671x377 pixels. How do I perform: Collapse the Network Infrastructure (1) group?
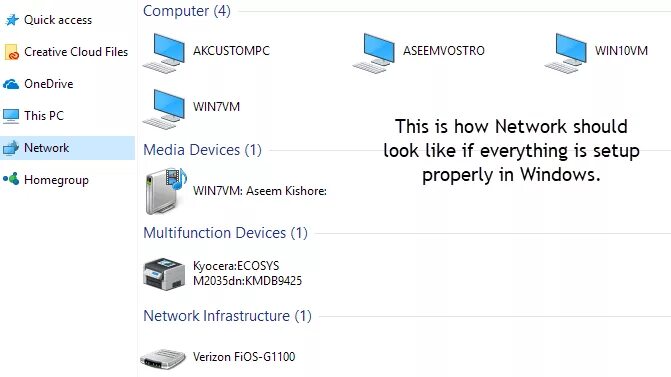point(227,316)
